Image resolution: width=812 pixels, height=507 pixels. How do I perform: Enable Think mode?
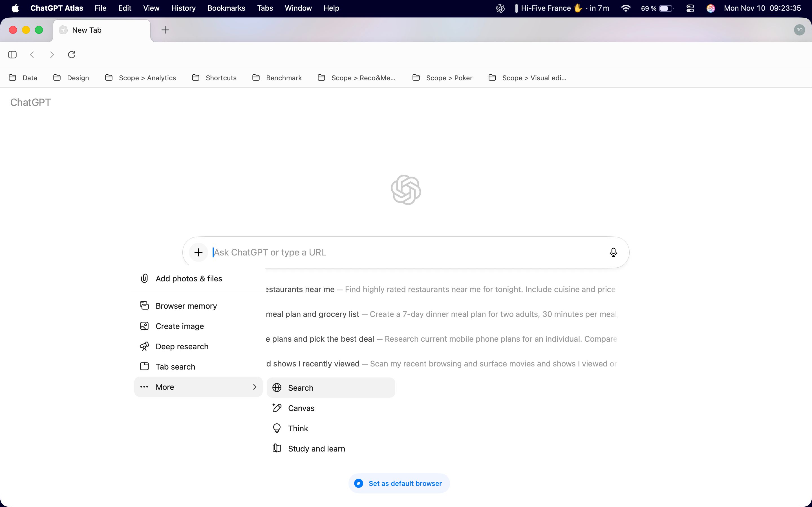298,428
